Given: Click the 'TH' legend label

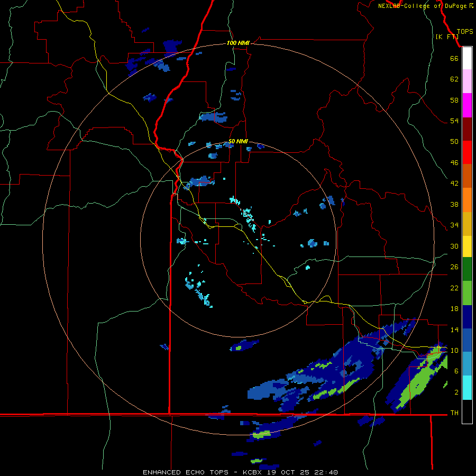Looking at the screenshot, I should (454, 413).
